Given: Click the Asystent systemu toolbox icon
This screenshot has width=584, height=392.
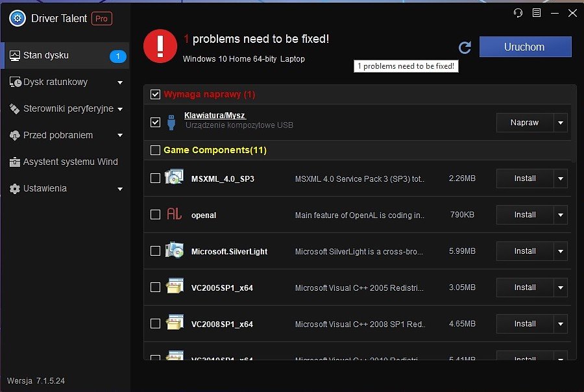Looking at the screenshot, I should coord(14,162).
